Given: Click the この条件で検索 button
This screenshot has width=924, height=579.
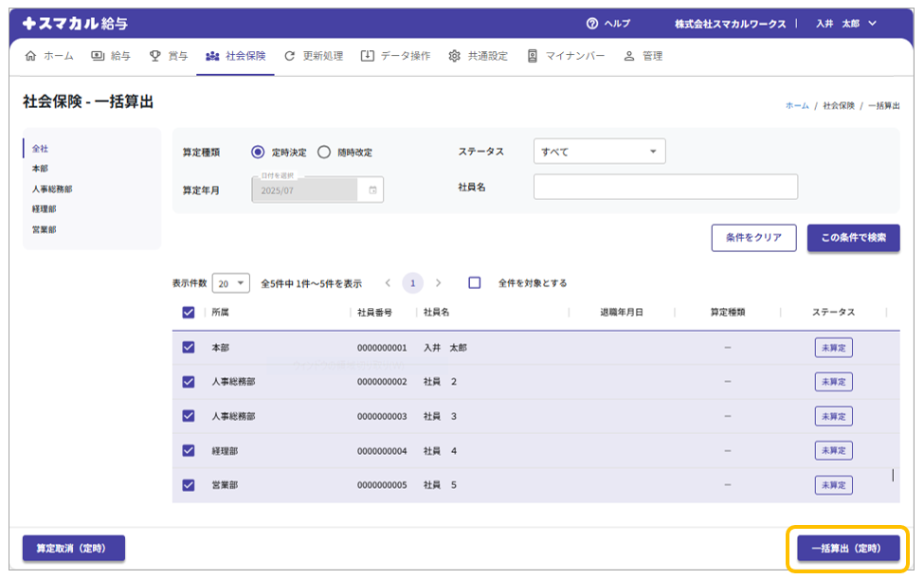Looking at the screenshot, I should click(853, 238).
